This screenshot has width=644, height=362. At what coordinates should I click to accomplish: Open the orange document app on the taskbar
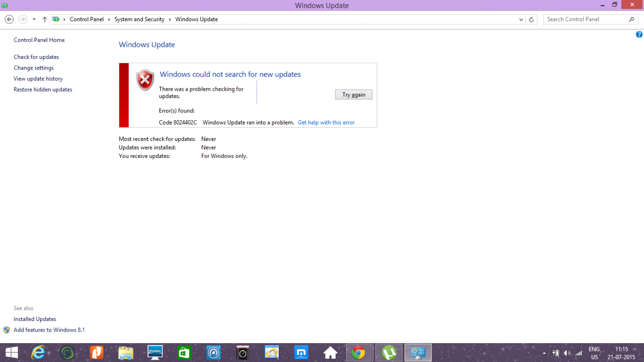click(97, 353)
